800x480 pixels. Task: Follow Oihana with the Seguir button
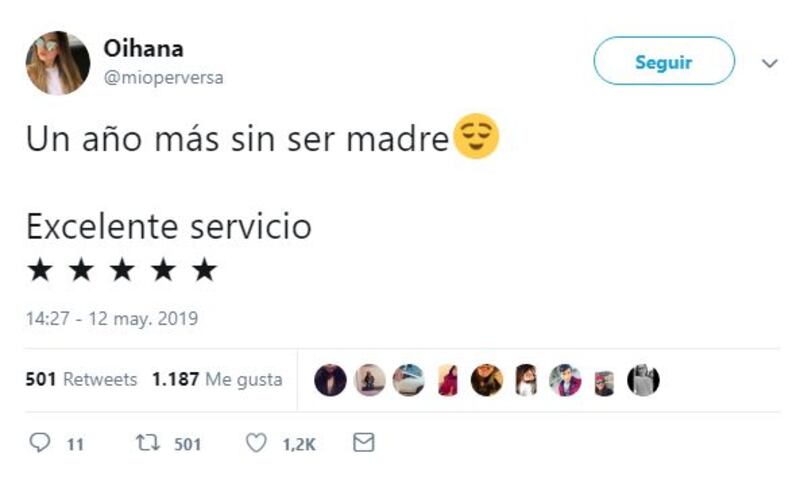click(x=664, y=61)
